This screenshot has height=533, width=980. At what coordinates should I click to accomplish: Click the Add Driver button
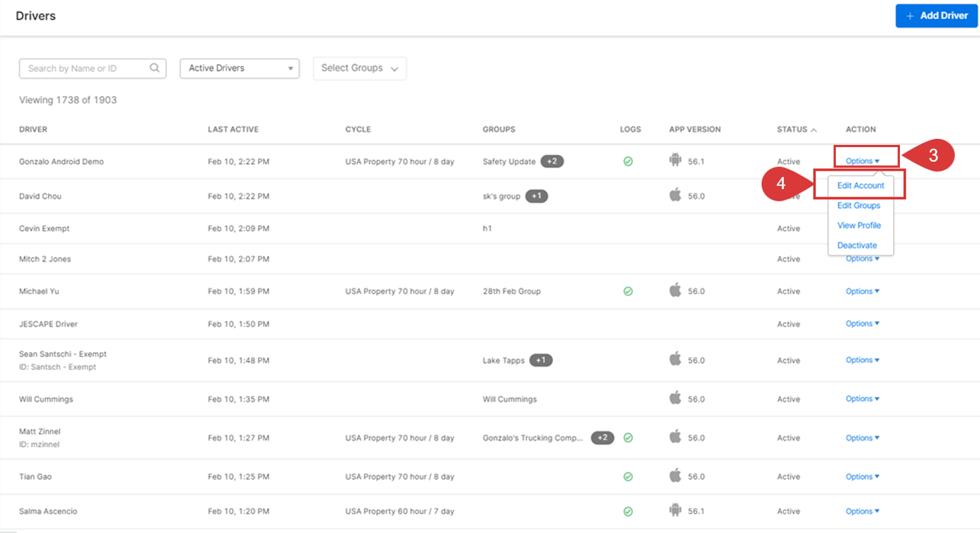tap(937, 15)
